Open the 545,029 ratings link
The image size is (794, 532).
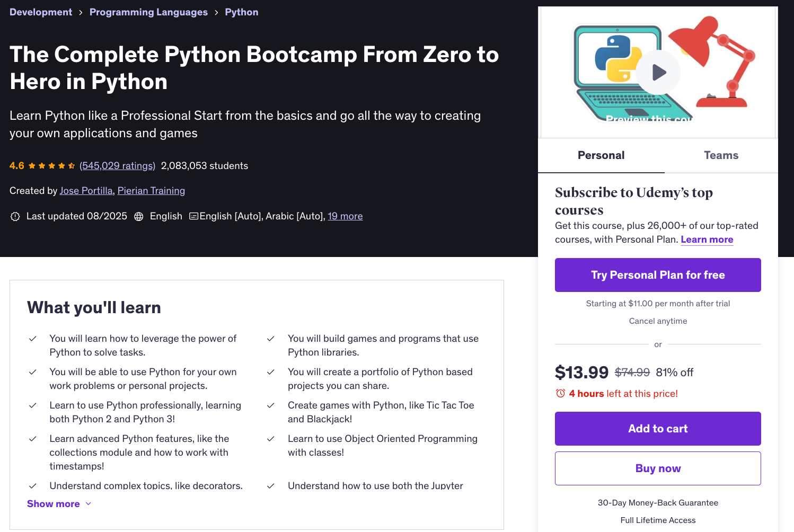pos(117,165)
